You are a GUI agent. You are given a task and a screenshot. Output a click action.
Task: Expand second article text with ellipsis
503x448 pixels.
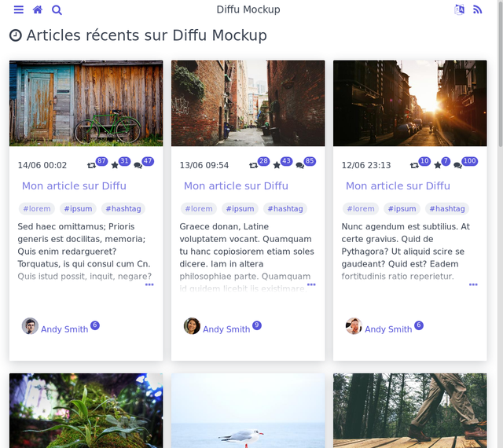click(x=311, y=285)
